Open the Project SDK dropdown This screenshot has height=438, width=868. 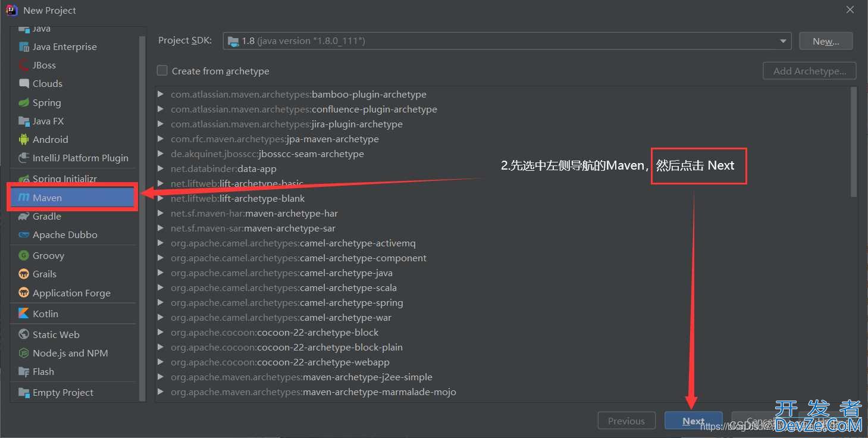507,41
